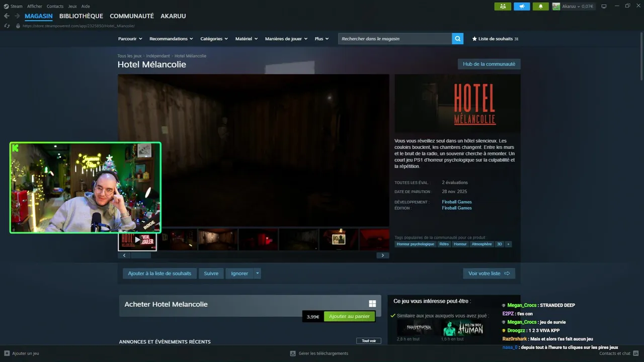This screenshot has width=644, height=362.
Task: Open the Afficher menu
Action: click(35, 7)
